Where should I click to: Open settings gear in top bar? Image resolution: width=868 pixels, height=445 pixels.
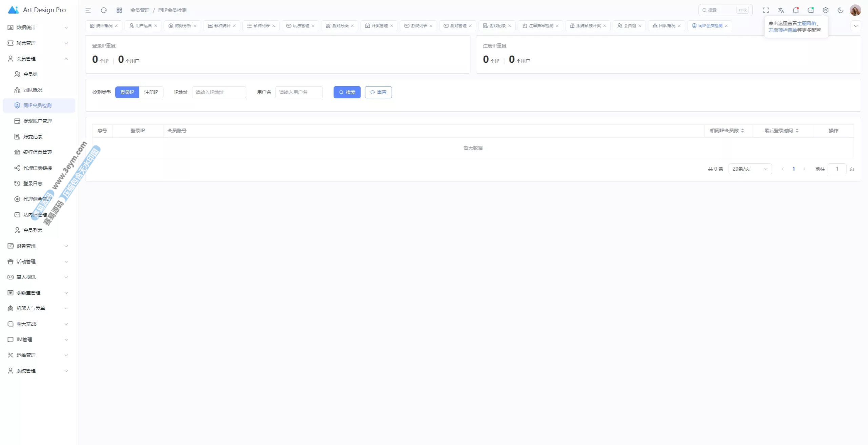point(826,10)
